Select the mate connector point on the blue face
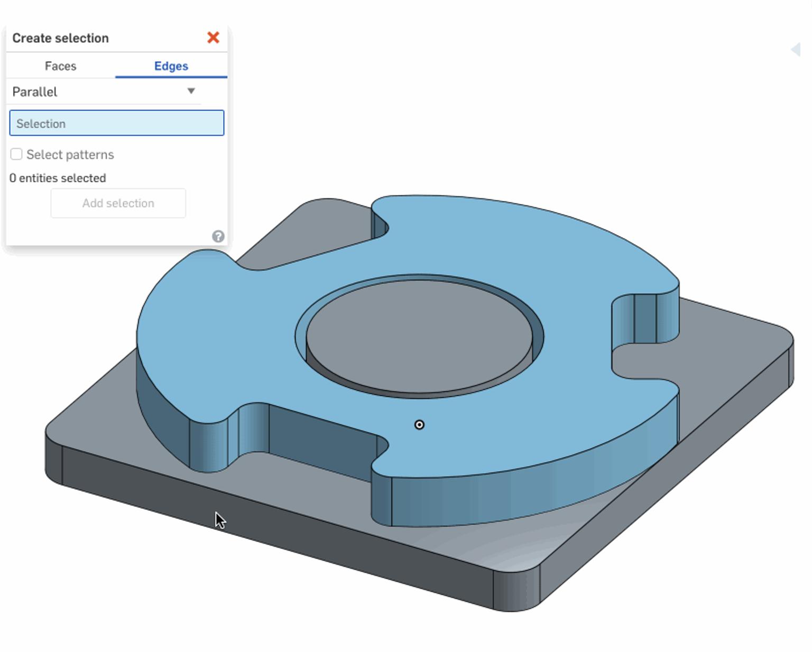812x652 pixels. coord(419,425)
